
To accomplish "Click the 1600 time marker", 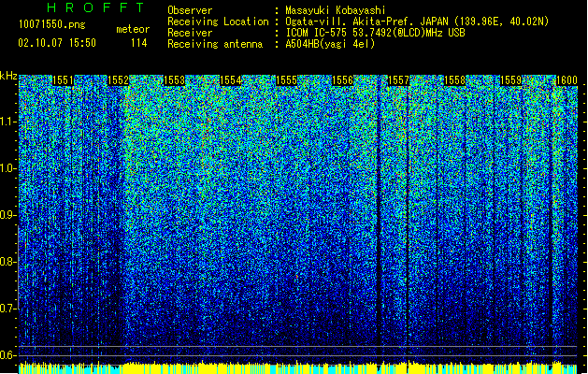I will click(x=566, y=80).
